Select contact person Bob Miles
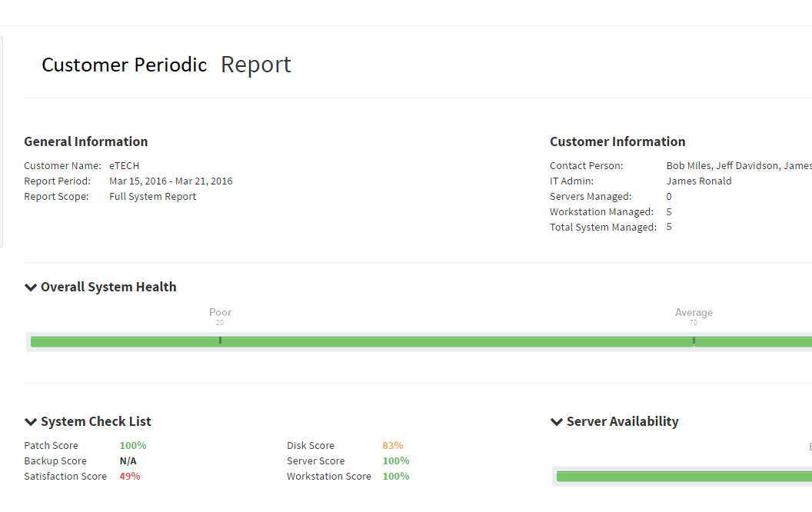 [688, 165]
